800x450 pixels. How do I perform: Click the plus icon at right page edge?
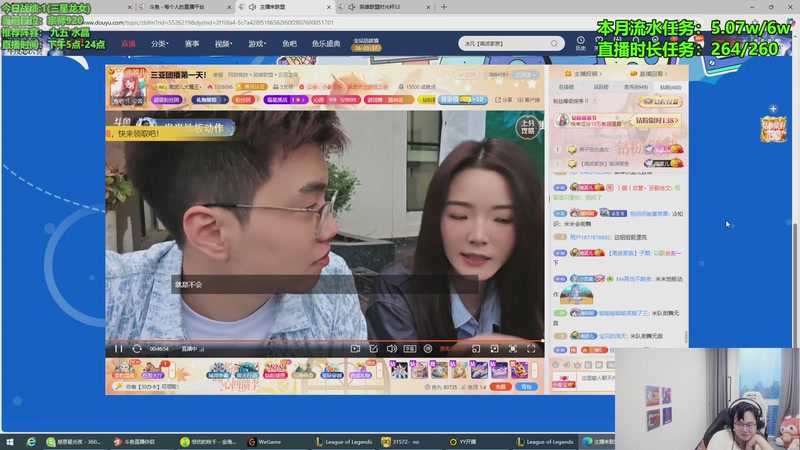[x=773, y=109]
